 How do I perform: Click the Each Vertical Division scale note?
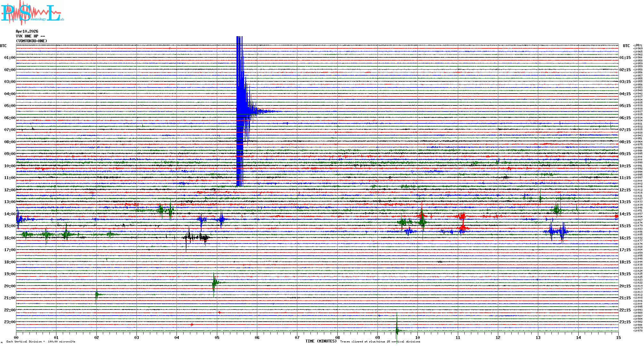[x=41, y=342]
